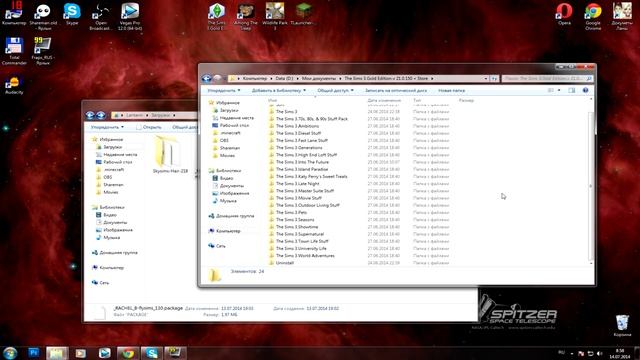Select Total Commander desktop icon
This screenshot has width=640, height=360.
14,51
